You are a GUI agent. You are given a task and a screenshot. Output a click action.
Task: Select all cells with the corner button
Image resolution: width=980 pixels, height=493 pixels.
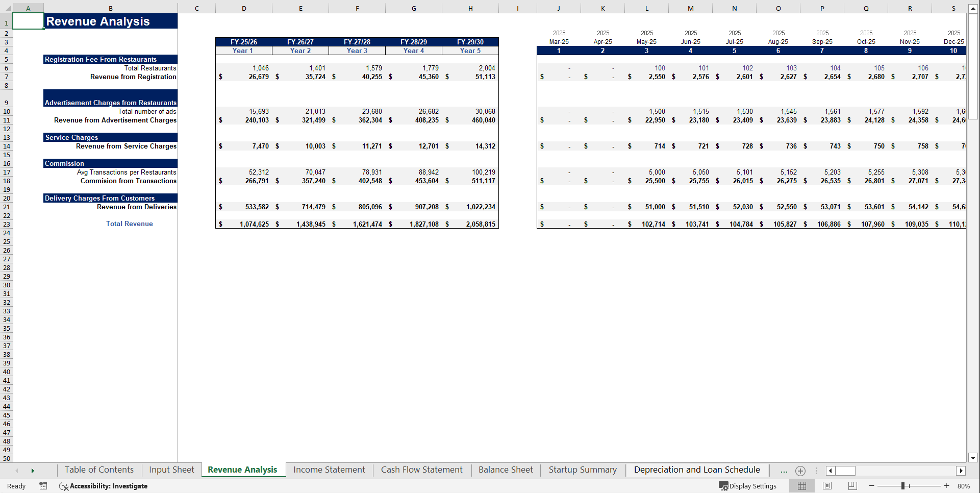[8, 8]
